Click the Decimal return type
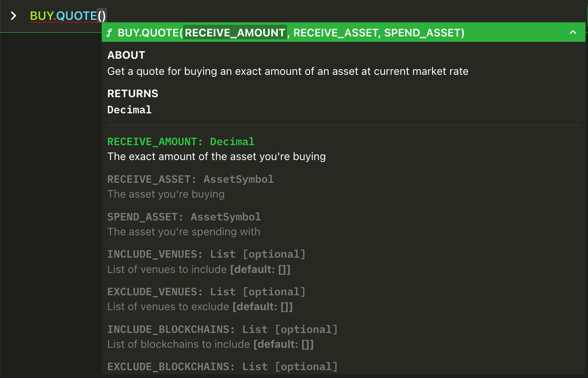 (x=129, y=110)
